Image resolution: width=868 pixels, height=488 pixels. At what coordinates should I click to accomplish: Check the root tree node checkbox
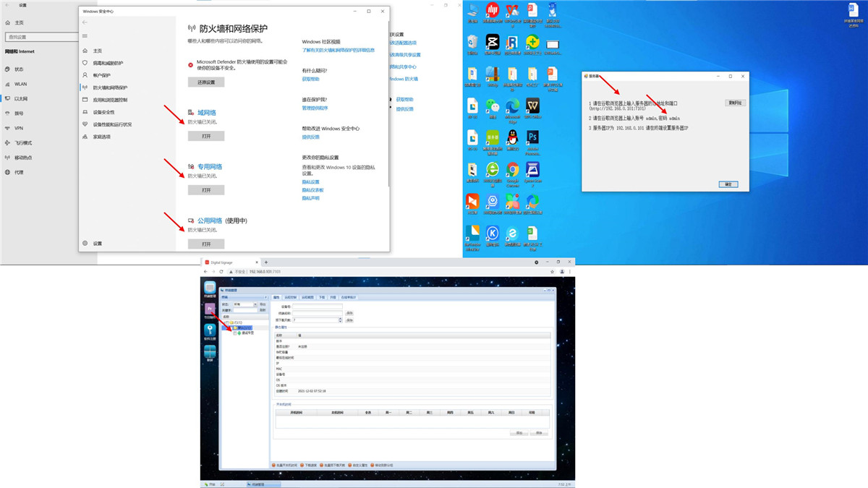point(226,322)
